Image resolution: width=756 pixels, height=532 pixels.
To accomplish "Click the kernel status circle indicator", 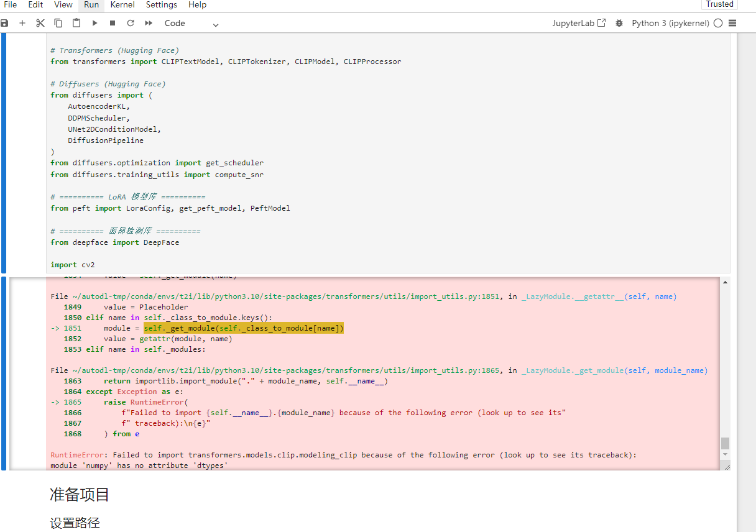I will click(x=718, y=23).
